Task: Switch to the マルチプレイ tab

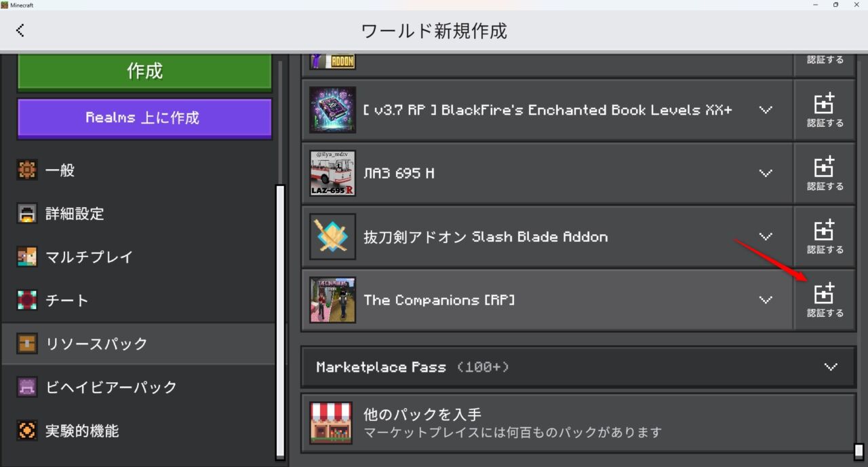Action: point(138,257)
